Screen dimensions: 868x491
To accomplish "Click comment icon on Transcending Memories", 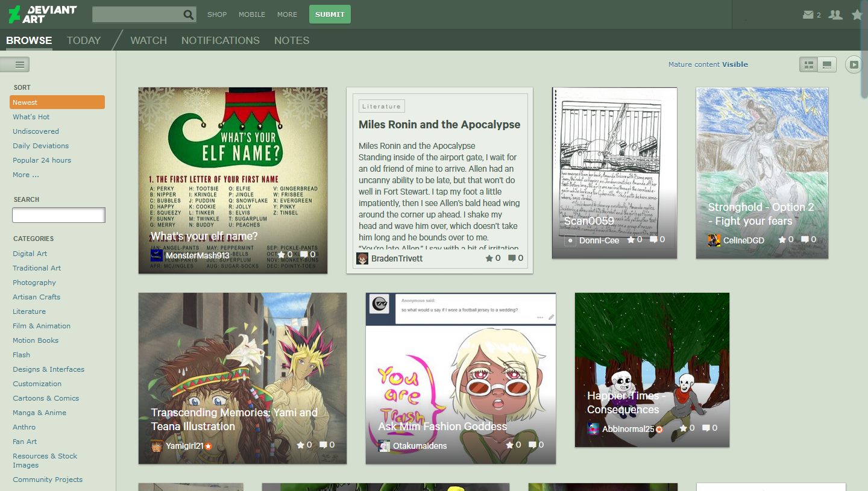I will point(323,445).
